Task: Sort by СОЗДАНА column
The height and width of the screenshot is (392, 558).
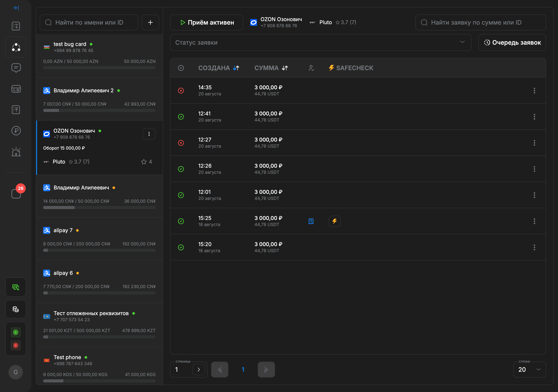Action: point(219,68)
